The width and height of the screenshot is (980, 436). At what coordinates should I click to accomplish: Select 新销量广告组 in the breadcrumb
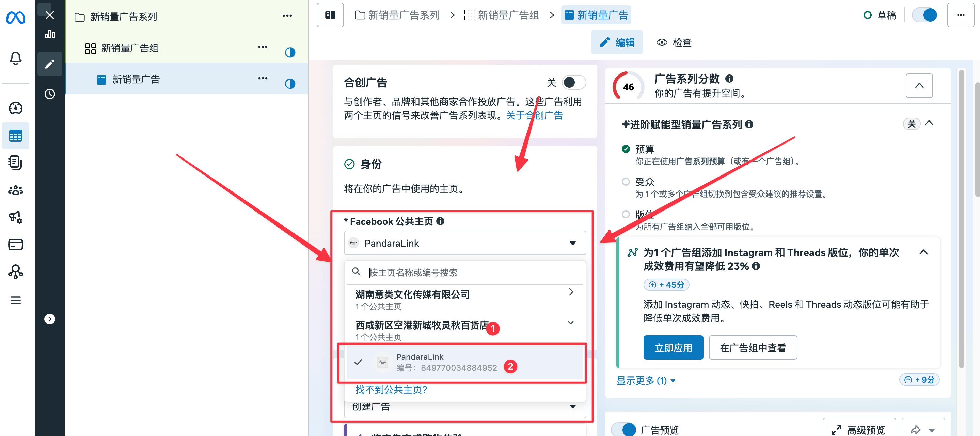(502, 15)
